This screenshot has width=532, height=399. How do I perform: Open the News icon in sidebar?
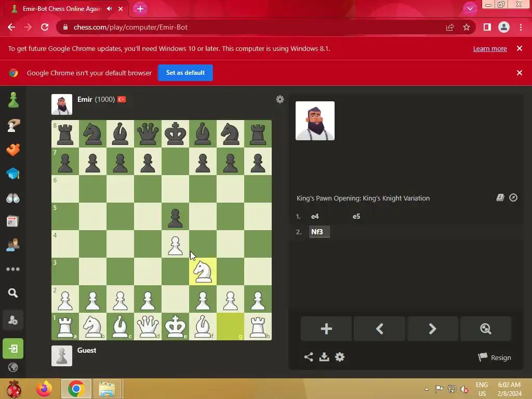pyautogui.click(x=13, y=221)
